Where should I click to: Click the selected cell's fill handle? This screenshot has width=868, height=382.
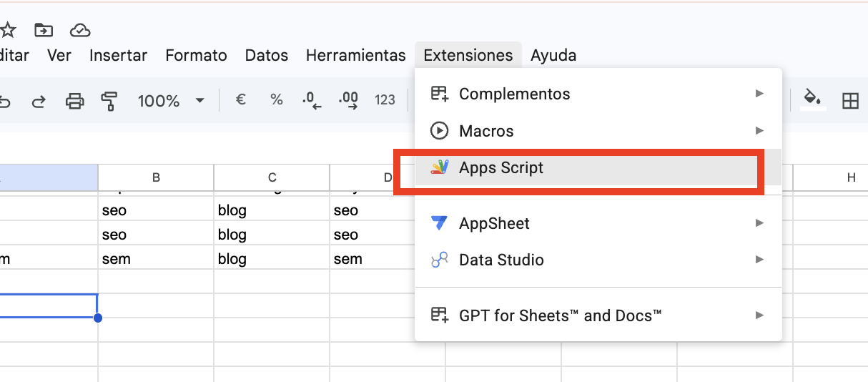tap(97, 318)
